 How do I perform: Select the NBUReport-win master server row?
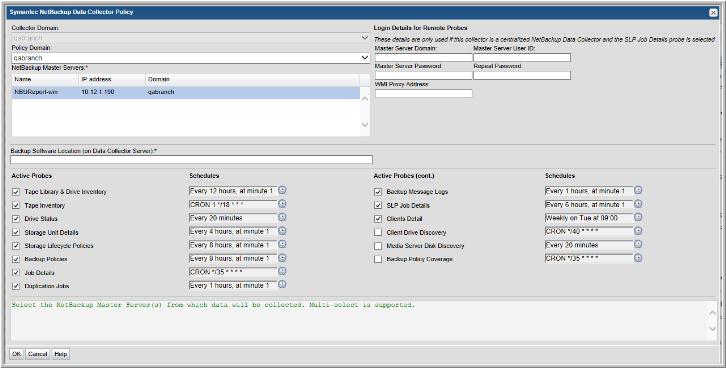[186, 93]
